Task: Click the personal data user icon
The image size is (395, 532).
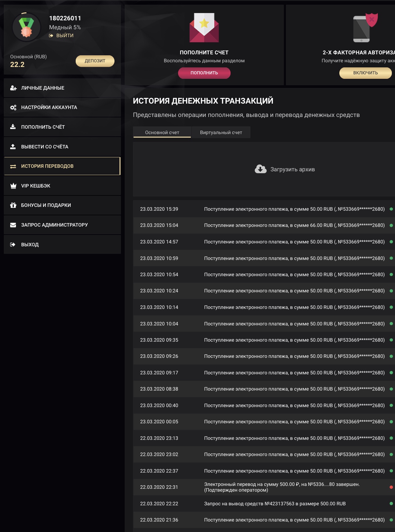Action: tap(13, 88)
